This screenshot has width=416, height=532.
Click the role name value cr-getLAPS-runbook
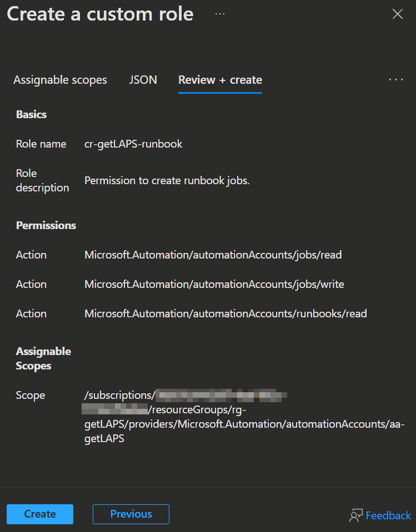pyautogui.click(x=133, y=144)
